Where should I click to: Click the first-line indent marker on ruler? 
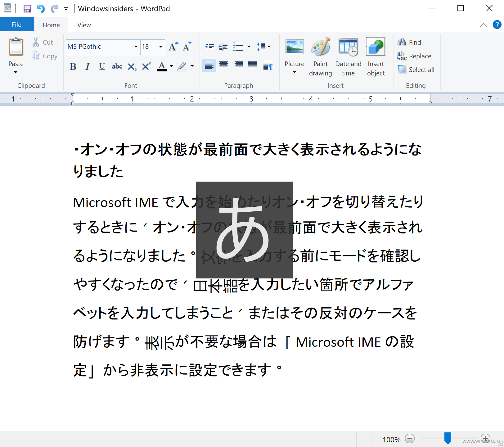coord(73,95)
